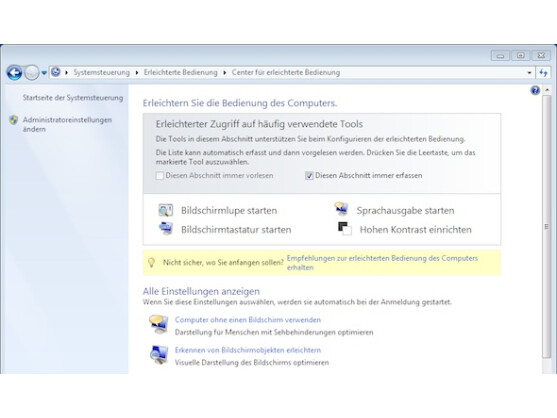Uncheck Diesen Abschnitt immer erfassen checkbox
The height and width of the screenshot is (418, 557).
(x=309, y=176)
